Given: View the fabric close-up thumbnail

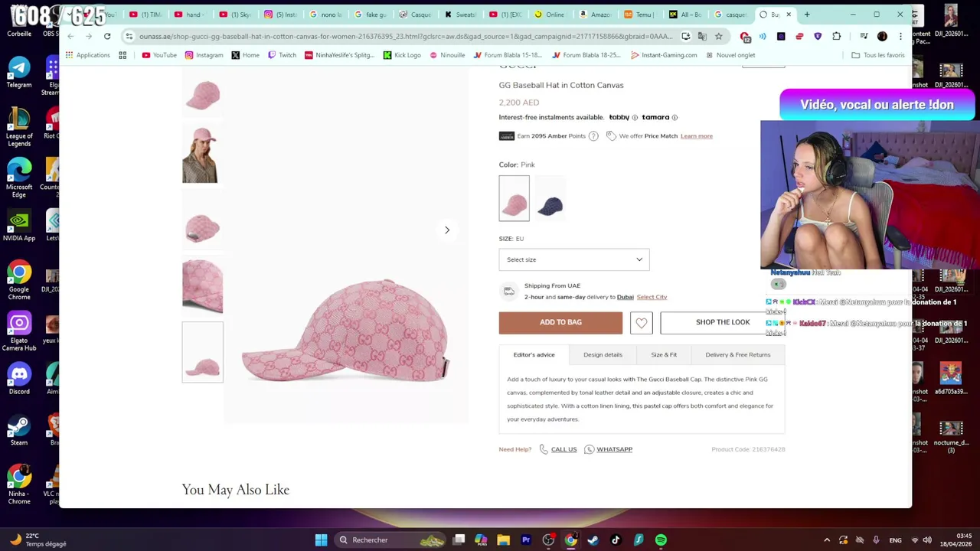Looking at the screenshot, I should point(202,285).
